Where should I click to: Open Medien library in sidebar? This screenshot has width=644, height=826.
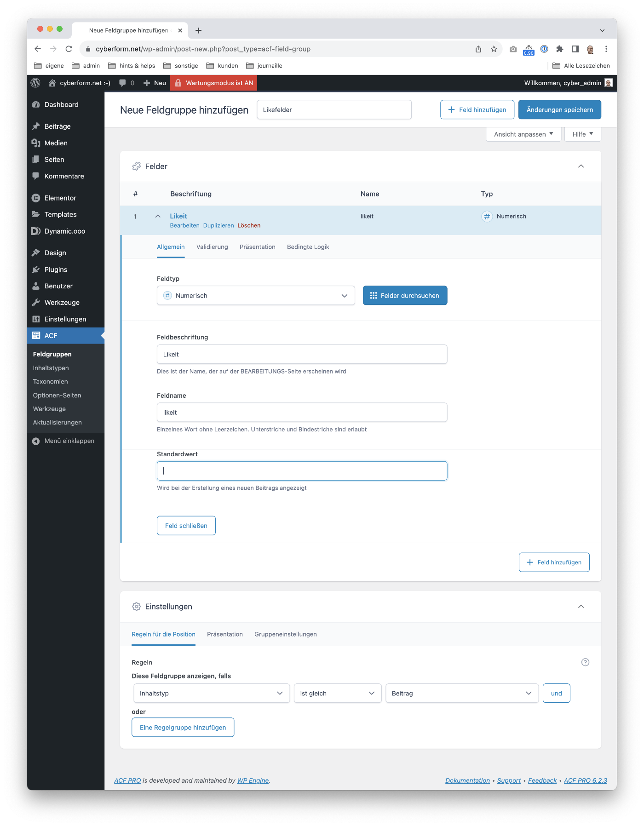(66, 143)
